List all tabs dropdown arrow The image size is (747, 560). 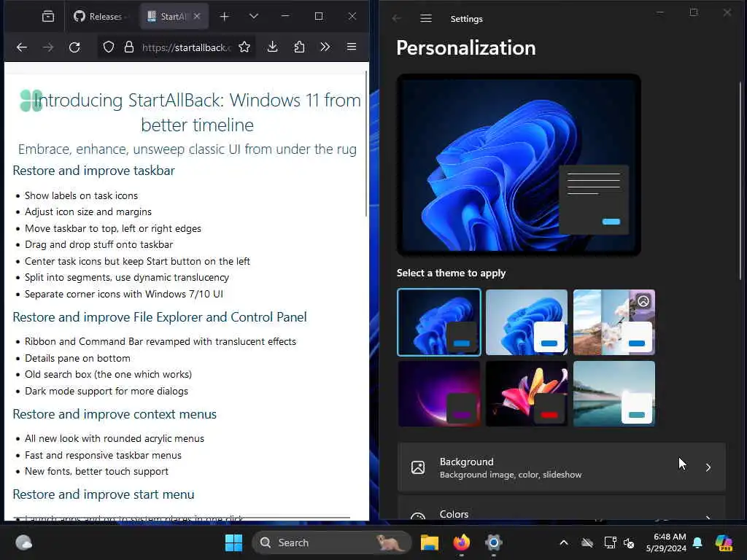coord(254,16)
